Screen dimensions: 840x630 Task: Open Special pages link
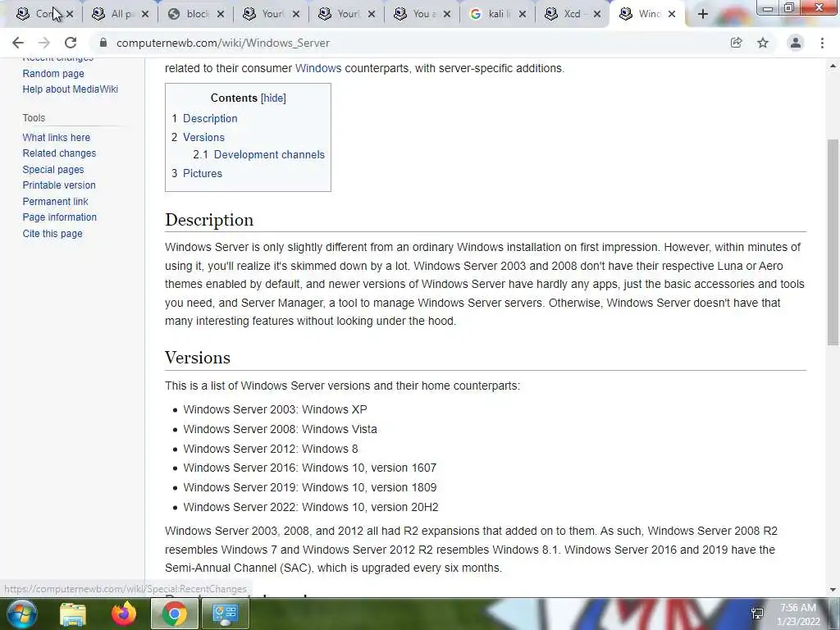point(53,169)
